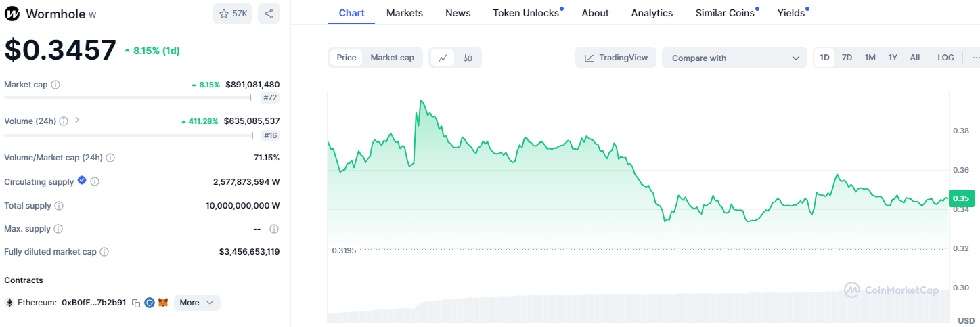Set chart range to 7D
This screenshot has width=980, height=327.
(x=847, y=58)
